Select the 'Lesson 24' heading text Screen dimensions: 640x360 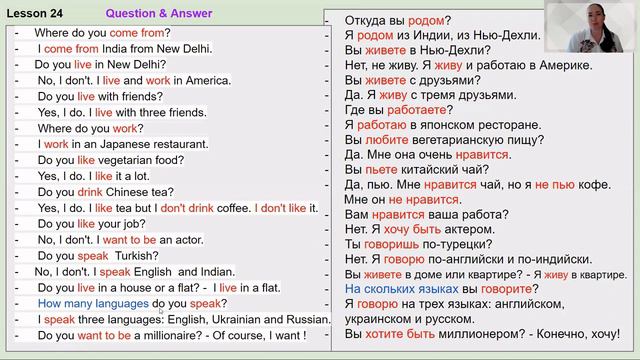35,13
